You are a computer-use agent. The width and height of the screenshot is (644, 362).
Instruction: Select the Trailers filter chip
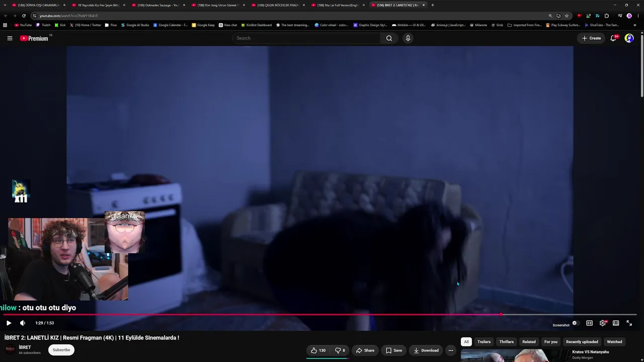click(x=484, y=342)
